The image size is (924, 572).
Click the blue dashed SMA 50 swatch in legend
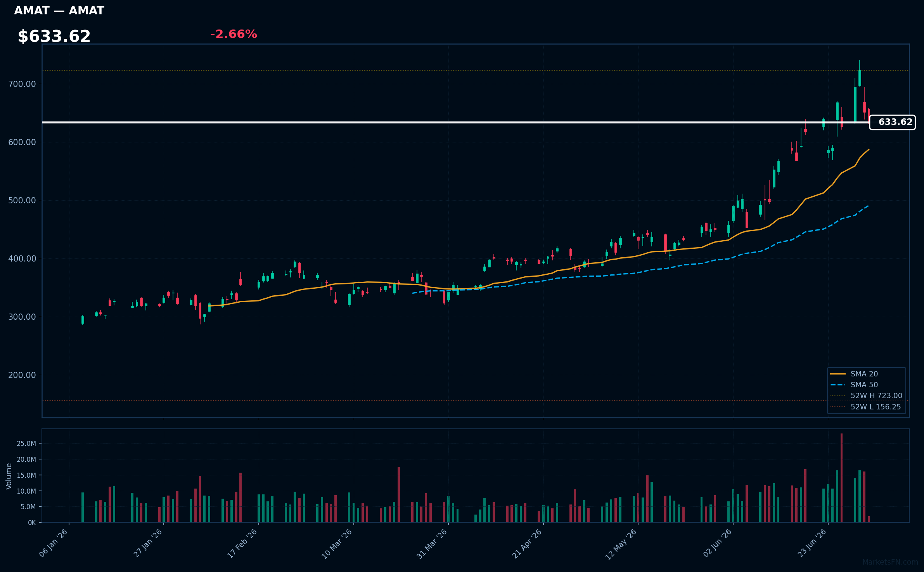tap(838, 385)
